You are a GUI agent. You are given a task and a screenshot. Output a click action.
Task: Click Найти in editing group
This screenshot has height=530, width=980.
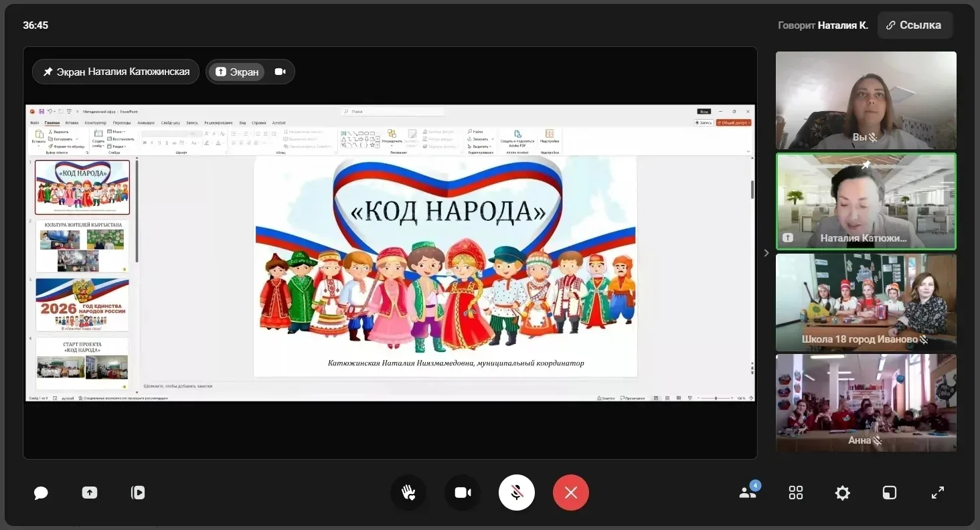tap(475, 132)
